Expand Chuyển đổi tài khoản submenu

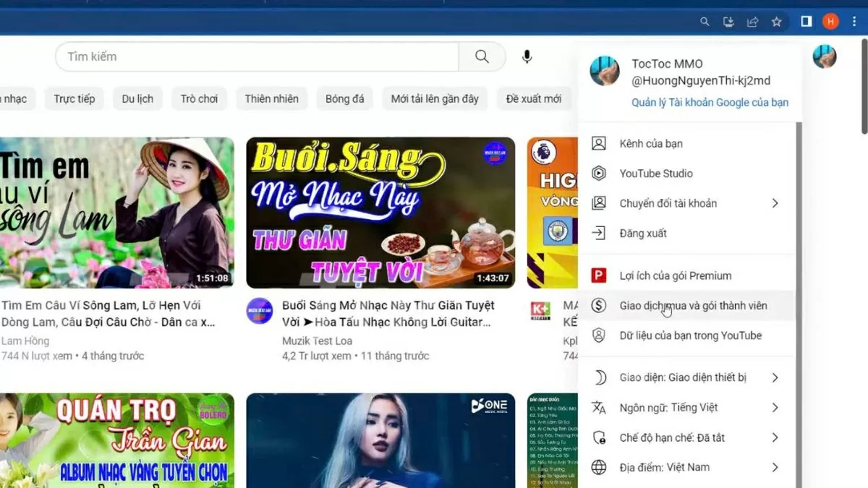click(x=669, y=203)
